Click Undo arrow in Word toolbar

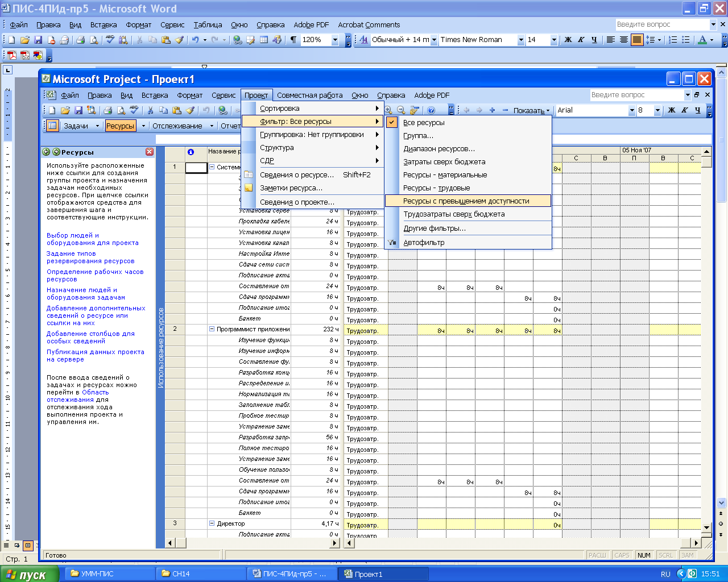196,40
